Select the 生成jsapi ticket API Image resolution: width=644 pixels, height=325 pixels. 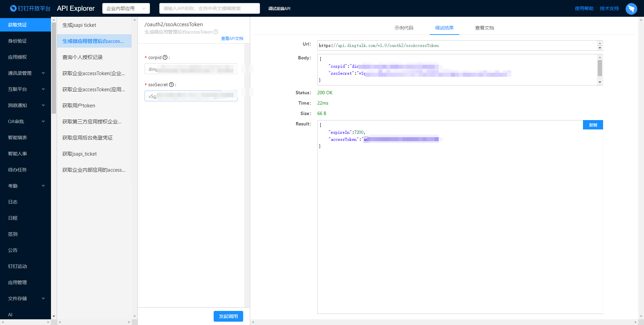click(x=94, y=25)
